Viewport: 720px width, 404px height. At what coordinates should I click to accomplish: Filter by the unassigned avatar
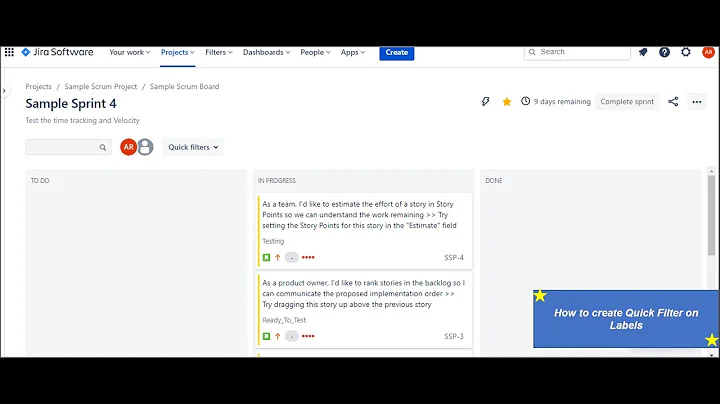145,147
